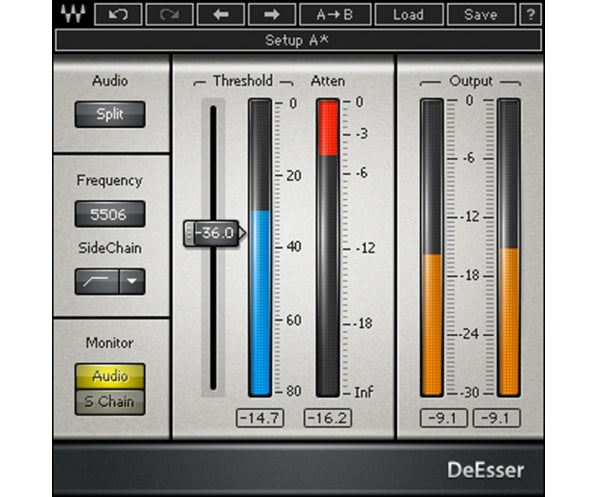Click the DeEsser plugin name
This screenshot has width=597, height=497.
pos(486,470)
